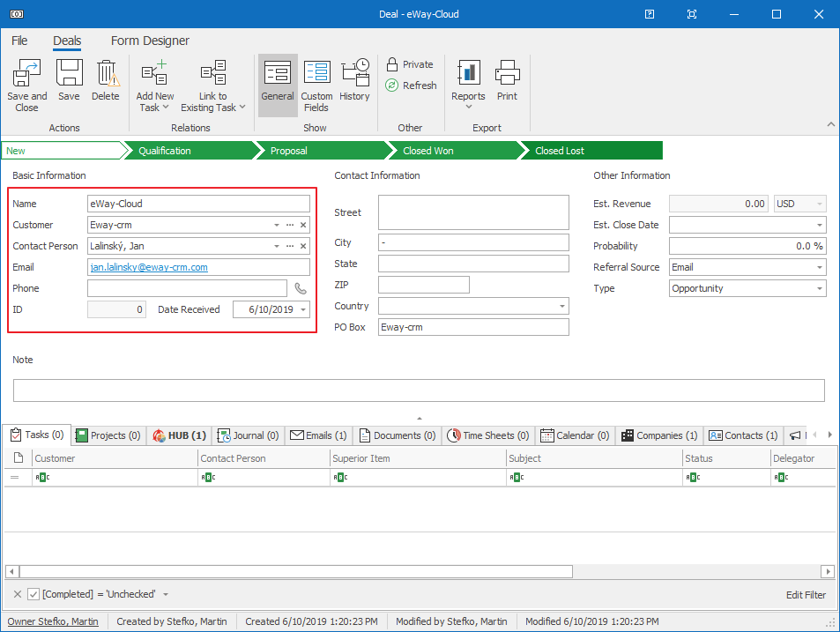This screenshot has height=632, width=840.
Task: Sort by the Subject column header
Action: point(594,458)
